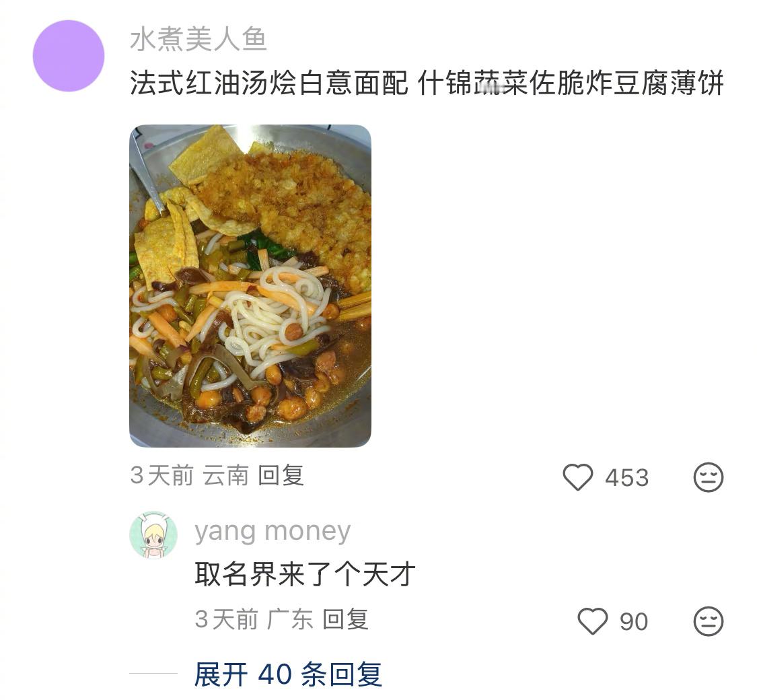
Task: Tap the top comment's 3天前 timestamp
Action: (x=161, y=475)
